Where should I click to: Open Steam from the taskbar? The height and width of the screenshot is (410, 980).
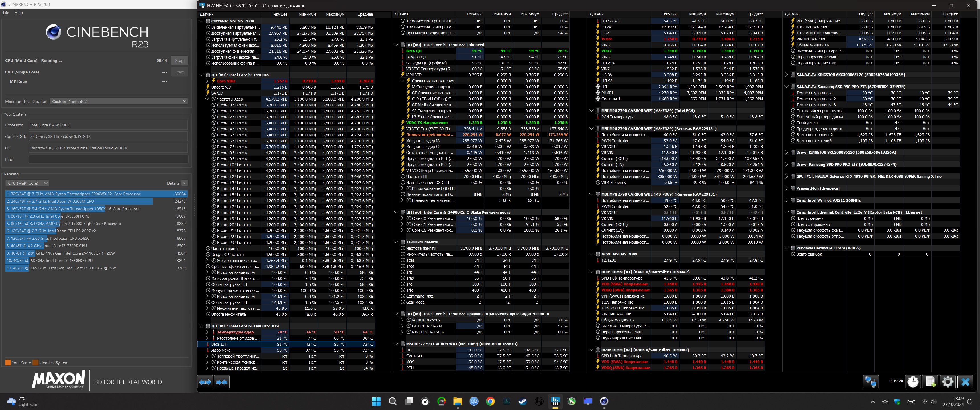pos(523,401)
